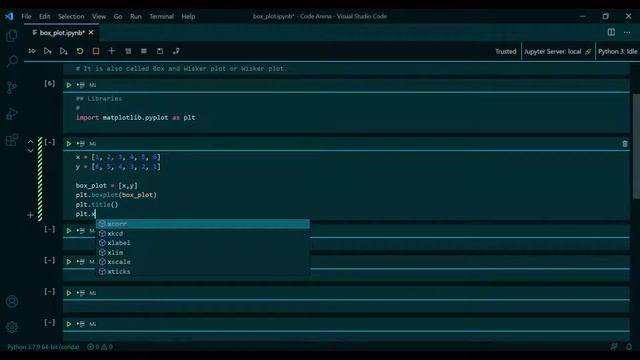Open the Explorer view in the activity bar
Image resolution: width=640 pixels, height=360 pixels.
12,36
